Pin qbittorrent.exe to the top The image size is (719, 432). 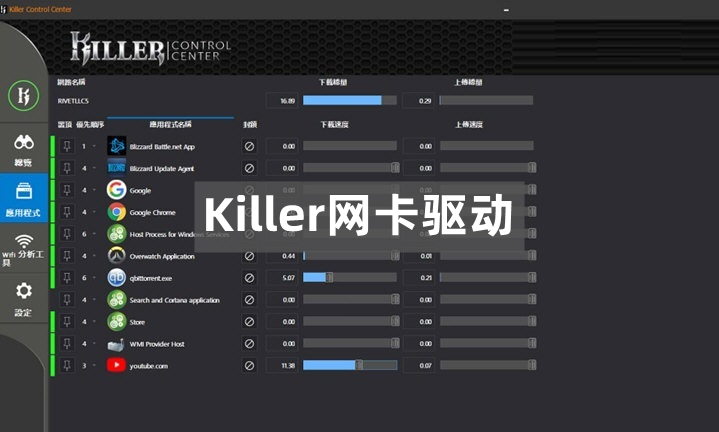pyautogui.click(x=67, y=278)
